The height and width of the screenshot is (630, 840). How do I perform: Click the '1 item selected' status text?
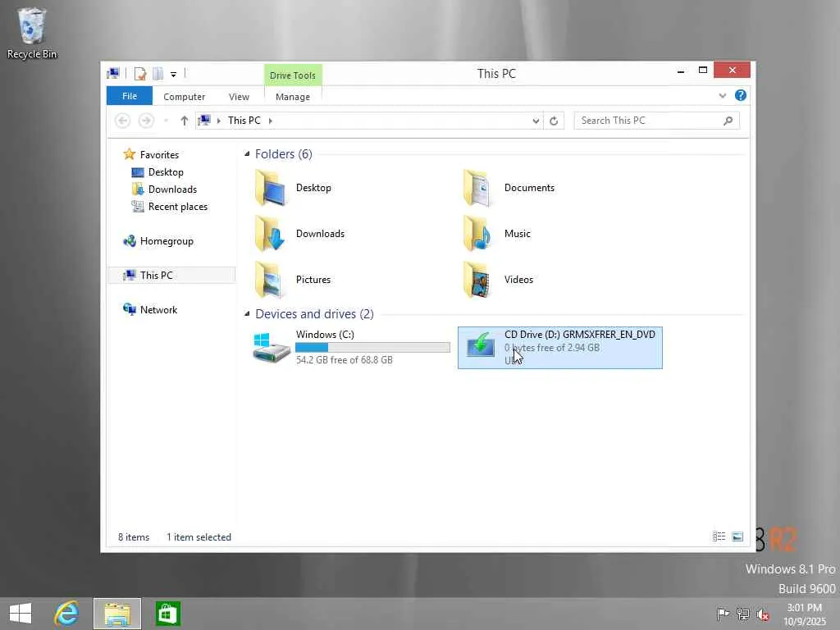pyautogui.click(x=199, y=537)
